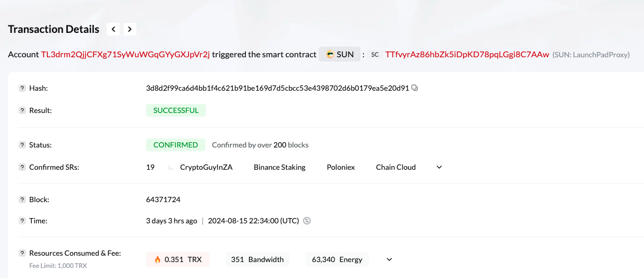Open Binance Staking representative
Screen dimensions: 644x278
tap(279, 167)
